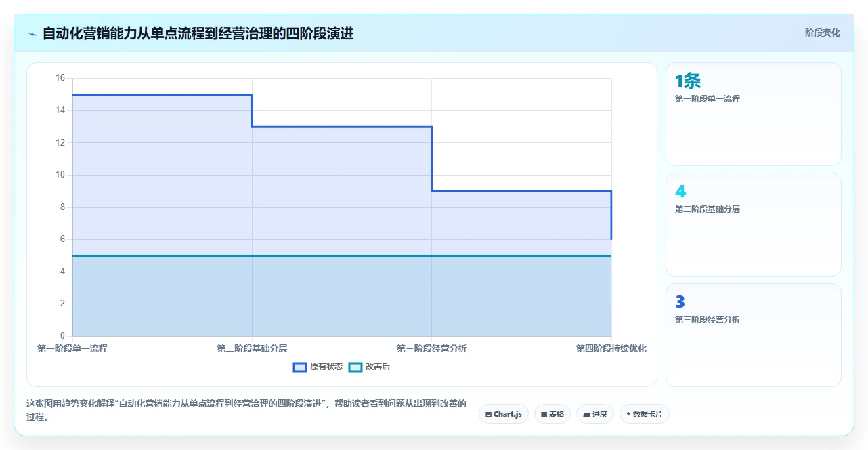Click the 第三阶段经营分析 x-axis label
This screenshot has height=450, width=868.
click(x=431, y=348)
